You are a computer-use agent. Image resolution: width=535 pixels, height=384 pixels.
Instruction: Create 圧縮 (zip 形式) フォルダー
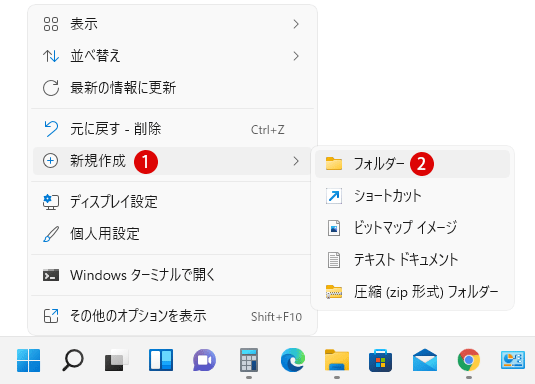click(412, 292)
